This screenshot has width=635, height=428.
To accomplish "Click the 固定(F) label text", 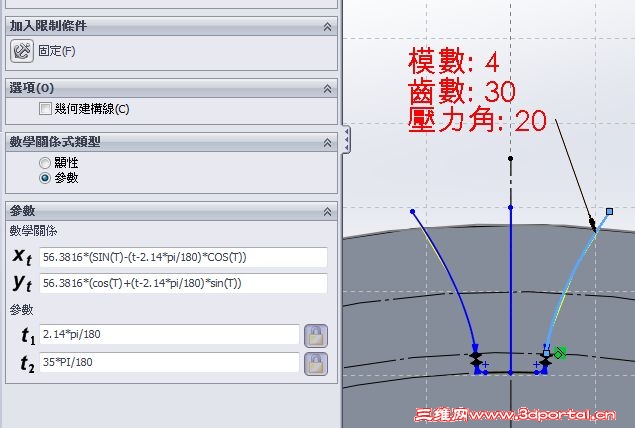I will tap(57, 51).
